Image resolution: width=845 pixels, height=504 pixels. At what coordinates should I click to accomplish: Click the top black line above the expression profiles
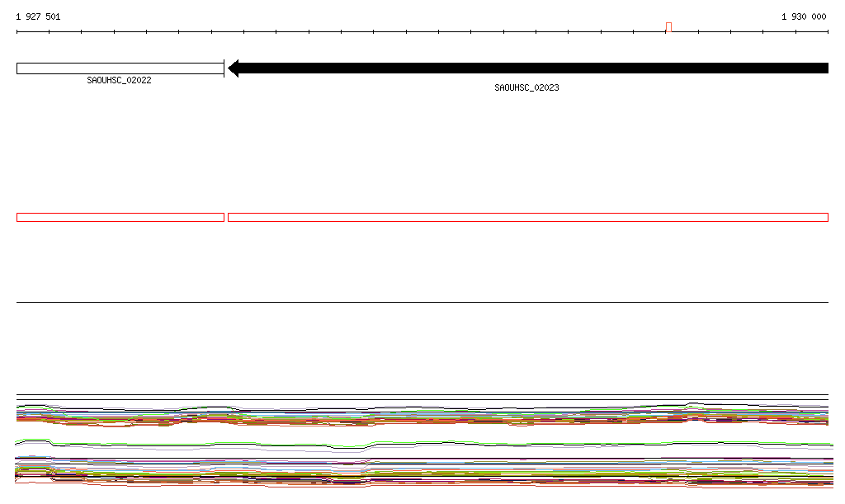coord(422,395)
